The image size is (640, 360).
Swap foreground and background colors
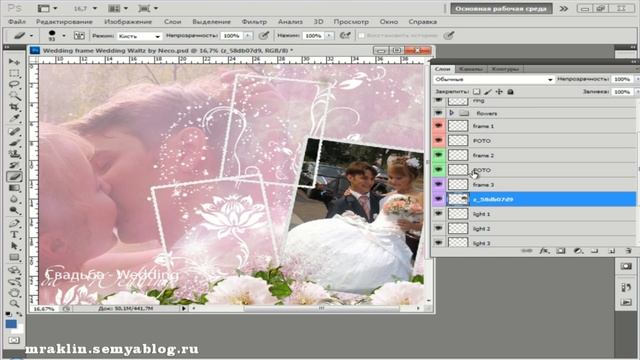[20, 315]
